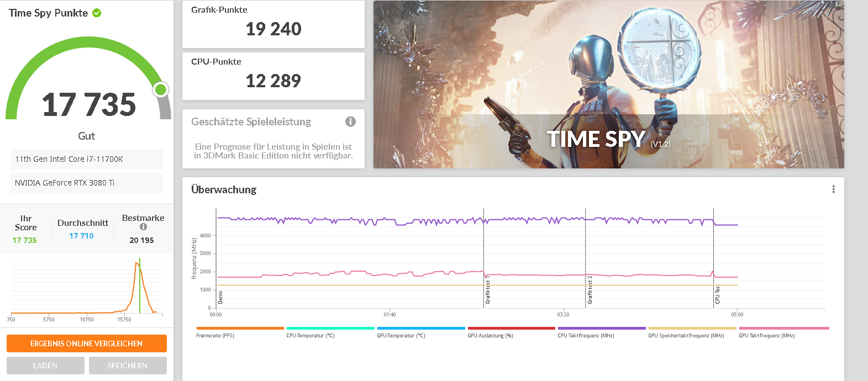Click the NVIDIA GeForce RTX 3080 Ti entry
868x381 pixels.
87,183
